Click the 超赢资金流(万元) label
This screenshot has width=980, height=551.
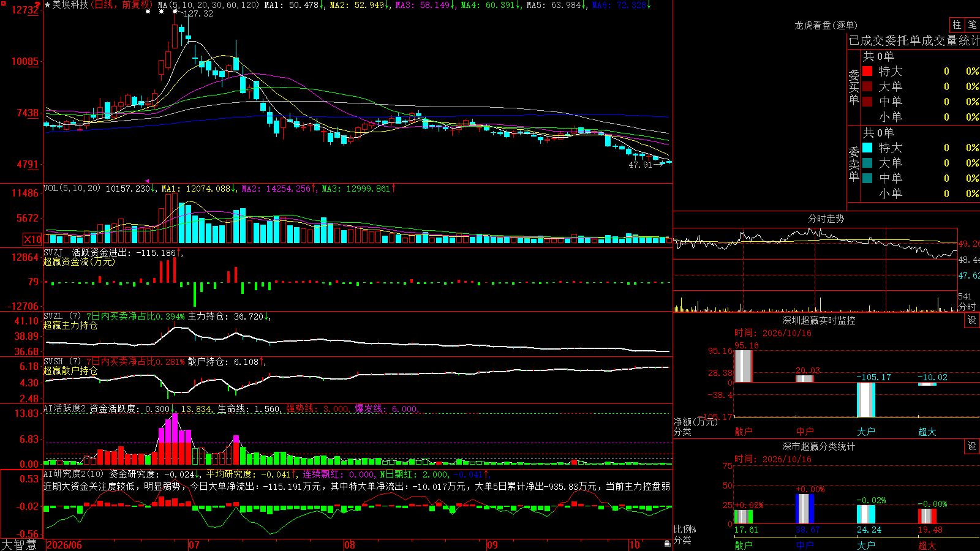click(x=79, y=261)
